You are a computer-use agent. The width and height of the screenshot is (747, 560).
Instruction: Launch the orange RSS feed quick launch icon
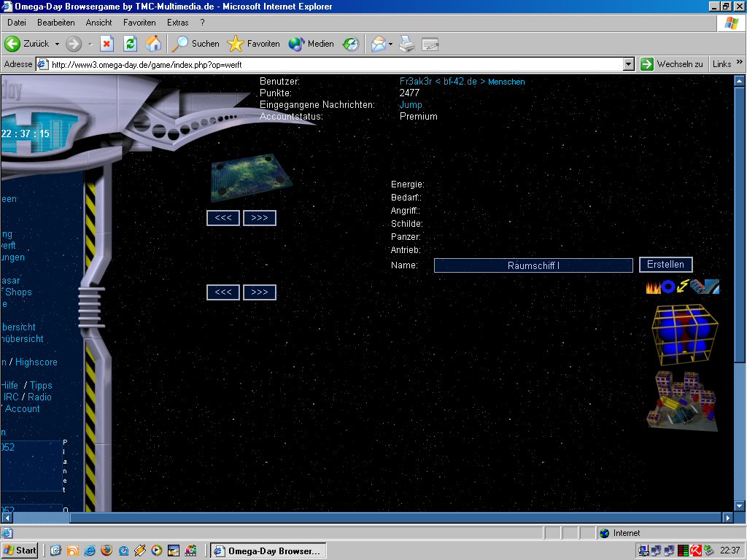[73, 551]
